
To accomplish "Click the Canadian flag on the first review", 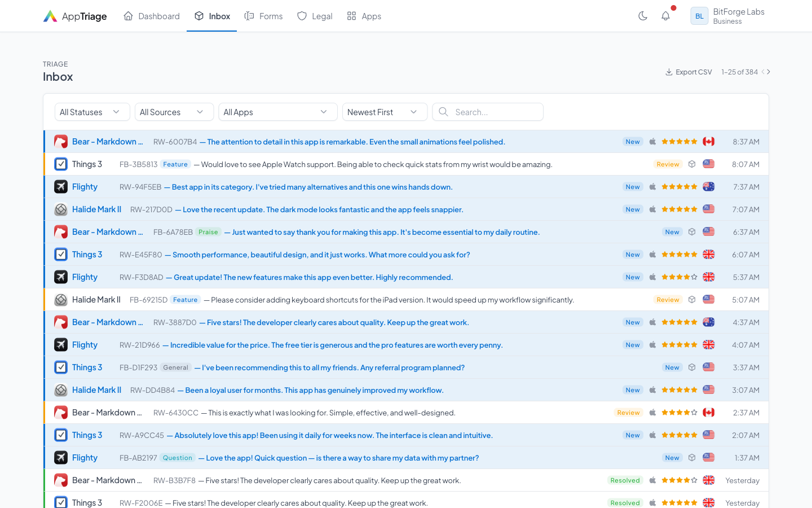I will [709, 141].
